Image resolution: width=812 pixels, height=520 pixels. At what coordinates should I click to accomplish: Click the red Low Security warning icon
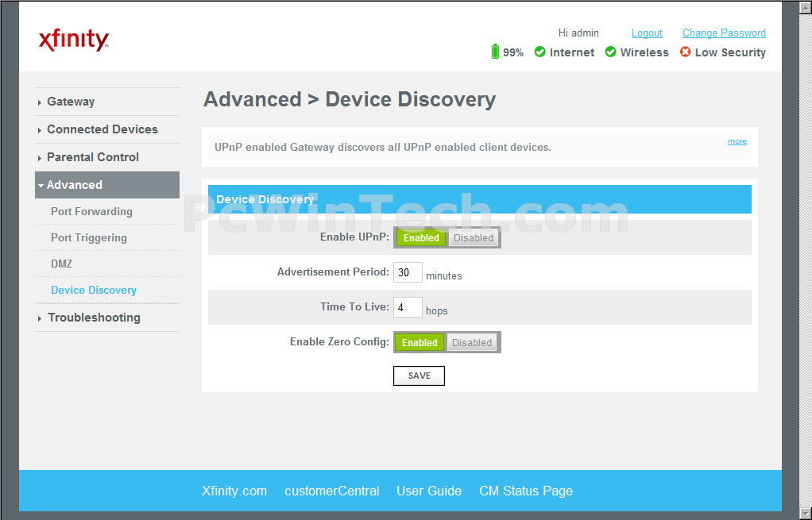(685, 52)
